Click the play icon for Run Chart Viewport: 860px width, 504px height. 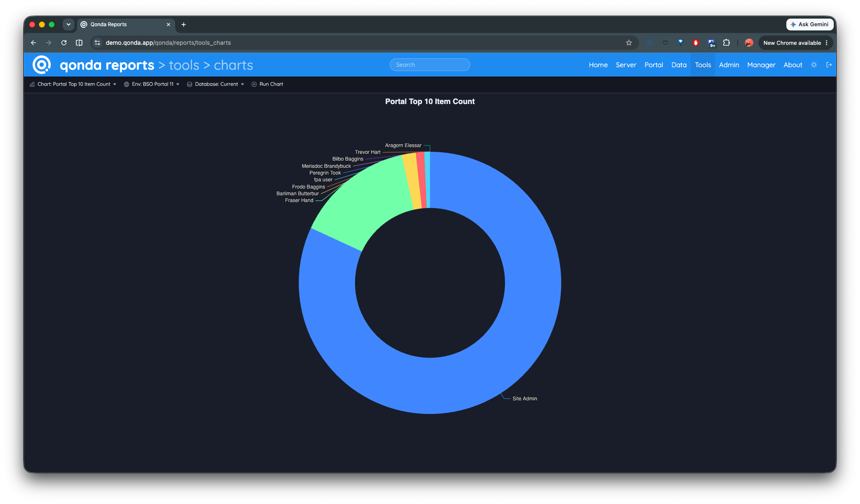[x=254, y=84]
